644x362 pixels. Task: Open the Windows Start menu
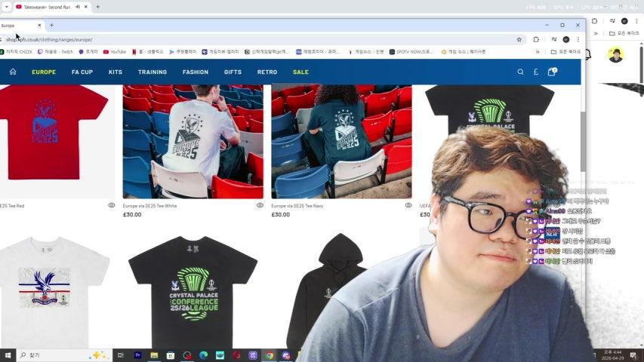tap(8, 355)
